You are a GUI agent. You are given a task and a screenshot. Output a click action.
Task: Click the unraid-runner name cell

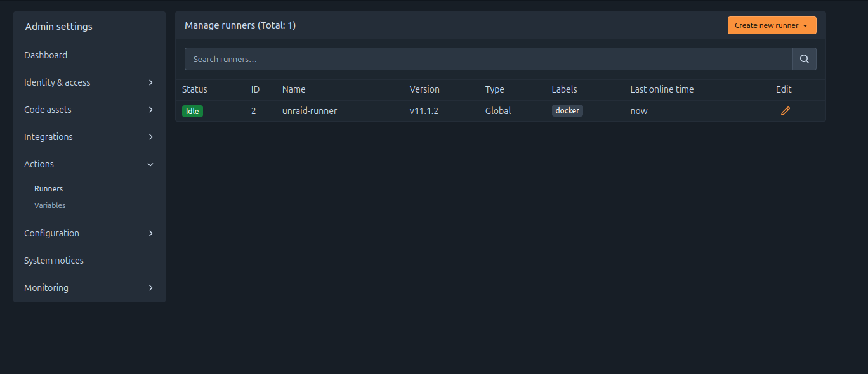tap(310, 111)
